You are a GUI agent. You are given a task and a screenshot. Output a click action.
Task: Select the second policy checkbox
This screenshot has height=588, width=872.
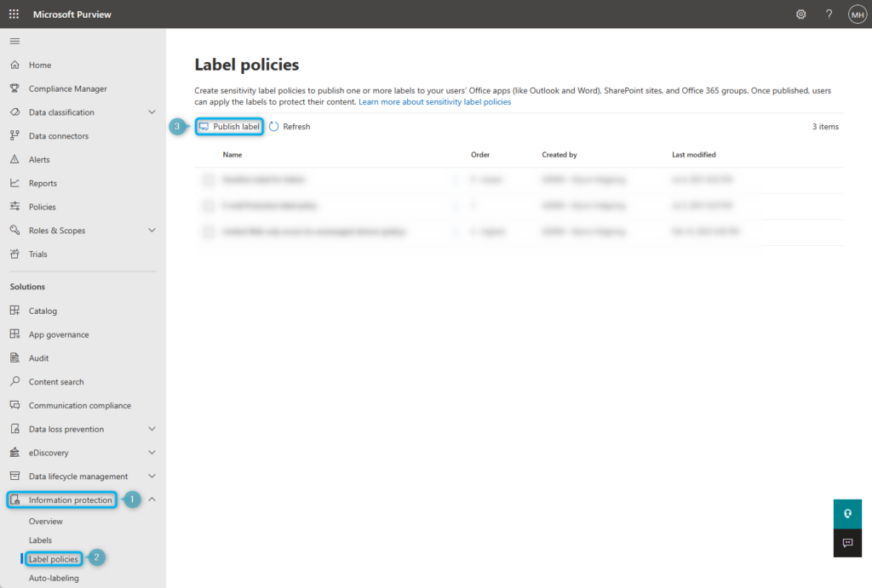[x=207, y=205]
